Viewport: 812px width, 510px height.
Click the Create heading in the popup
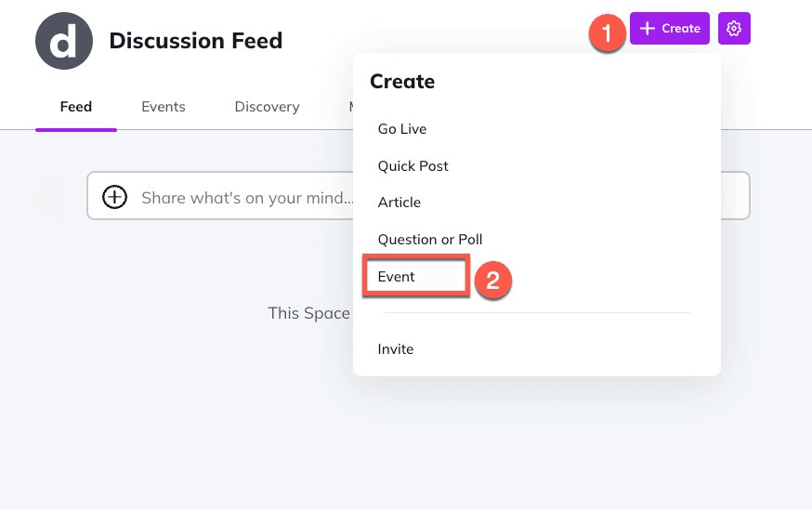click(x=402, y=82)
